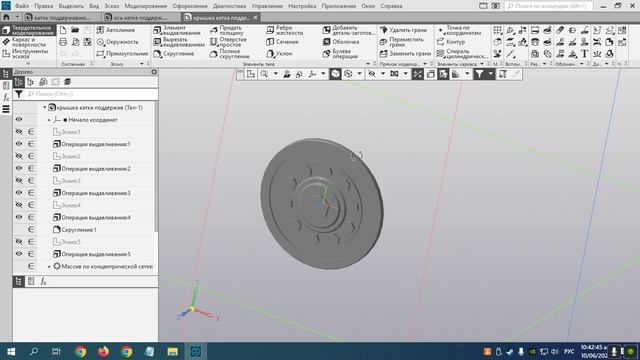Screen dimensions: 640x360
Task: Select the Прямоугольник rectangle tool
Action: click(x=122, y=53)
